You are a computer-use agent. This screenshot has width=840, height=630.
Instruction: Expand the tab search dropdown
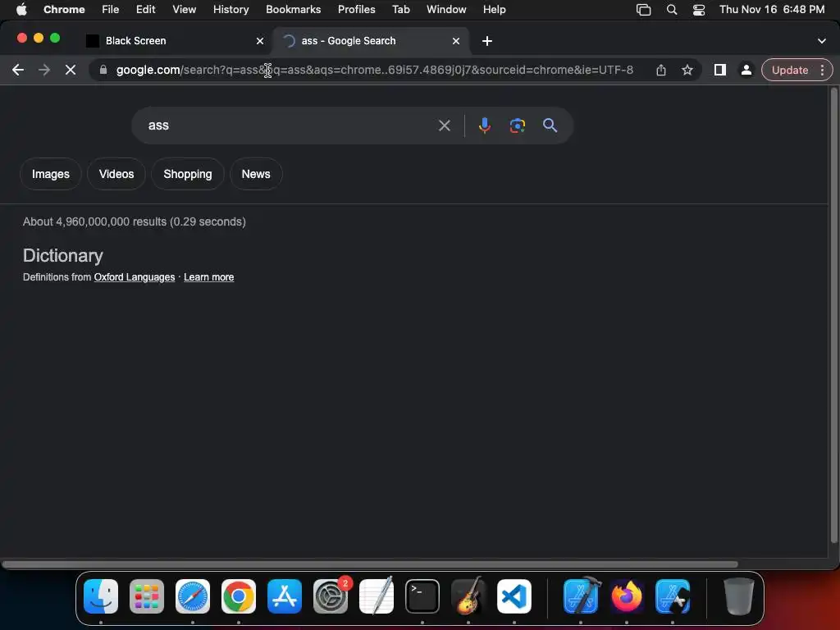pos(822,41)
